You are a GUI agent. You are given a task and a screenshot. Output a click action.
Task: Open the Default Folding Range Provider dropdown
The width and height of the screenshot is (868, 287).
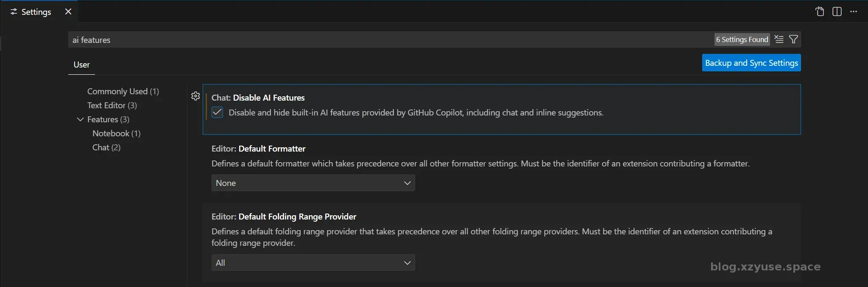tap(313, 263)
